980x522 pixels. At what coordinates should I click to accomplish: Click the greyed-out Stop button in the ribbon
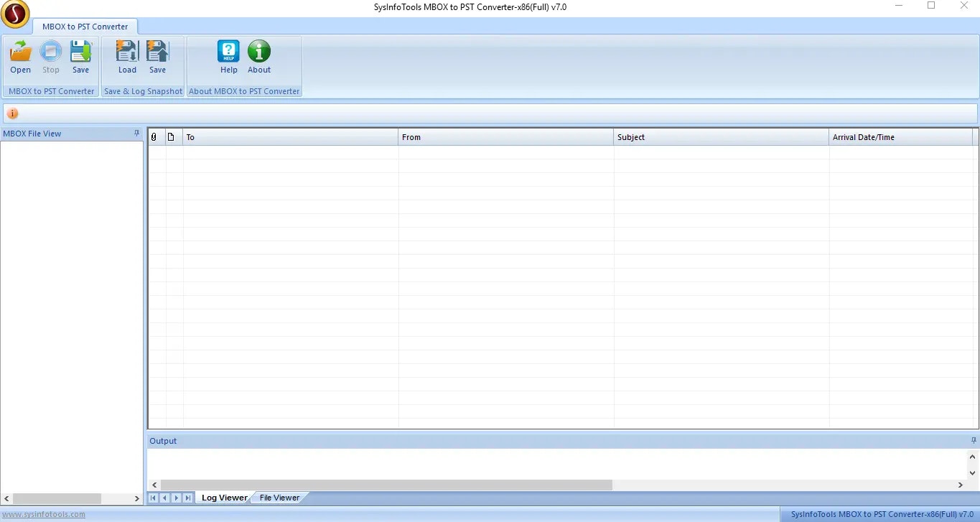coord(51,57)
